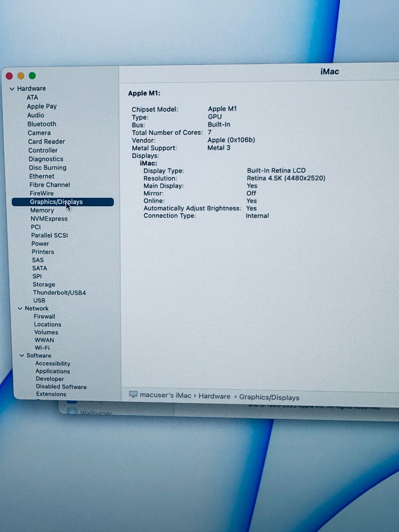
Task: Open Card Reader details
Action: coord(46,141)
